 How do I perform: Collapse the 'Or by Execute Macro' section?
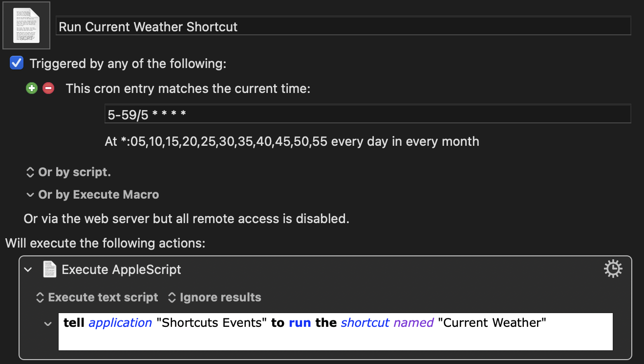(x=30, y=195)
